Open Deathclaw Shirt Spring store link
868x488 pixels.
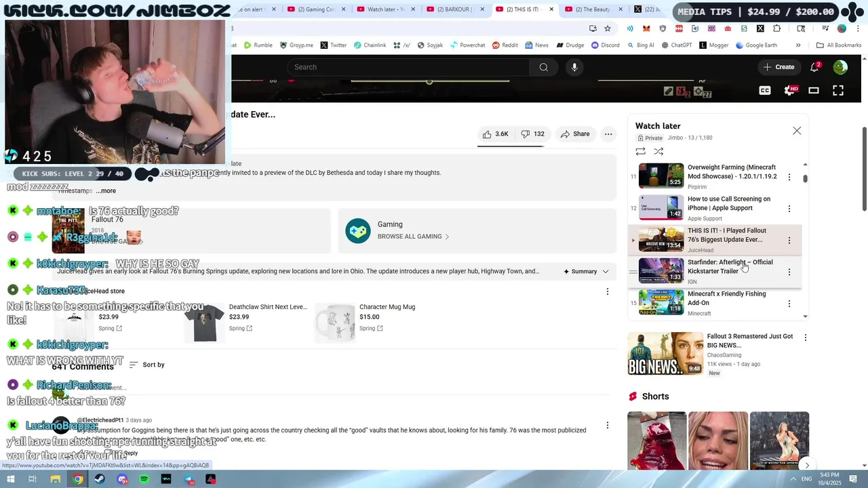(x=241, y=329)
